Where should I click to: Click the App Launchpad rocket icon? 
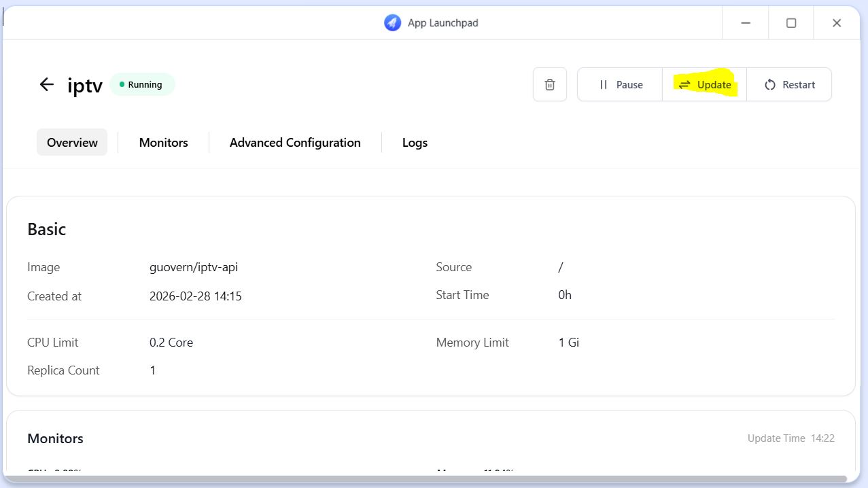(x=392, y=23)
